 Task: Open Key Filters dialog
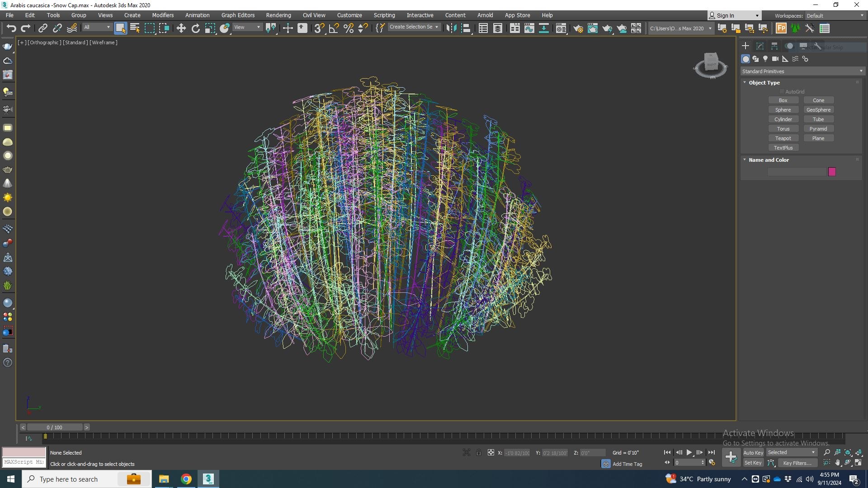[797, 463]
